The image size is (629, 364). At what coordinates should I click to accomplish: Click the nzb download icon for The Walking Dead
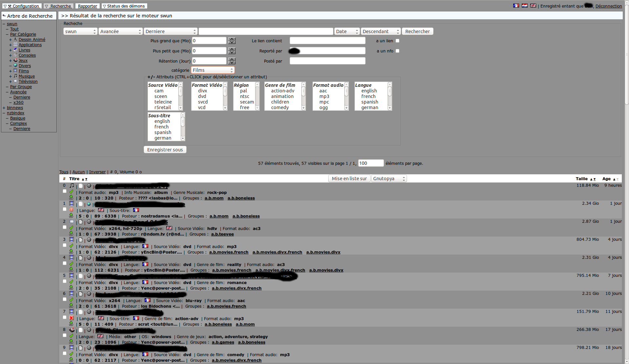(71, 234)
